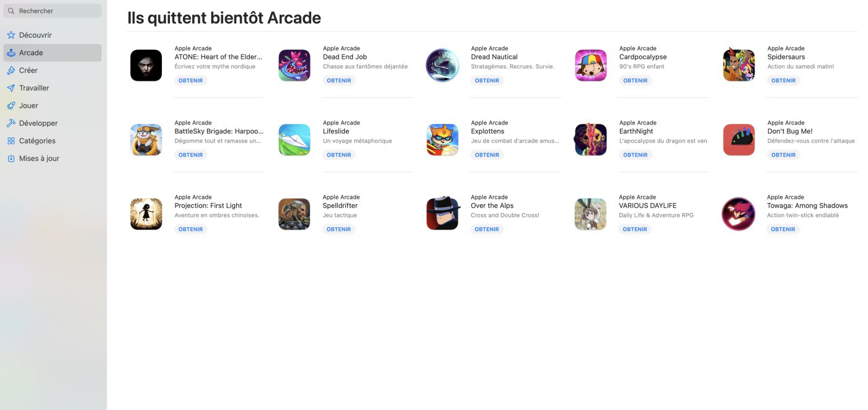Image resolution: width=868 pixels, height=410 pixels.
Task: Select the Towaga: Among Shadows icon
Action: point(738,214)
